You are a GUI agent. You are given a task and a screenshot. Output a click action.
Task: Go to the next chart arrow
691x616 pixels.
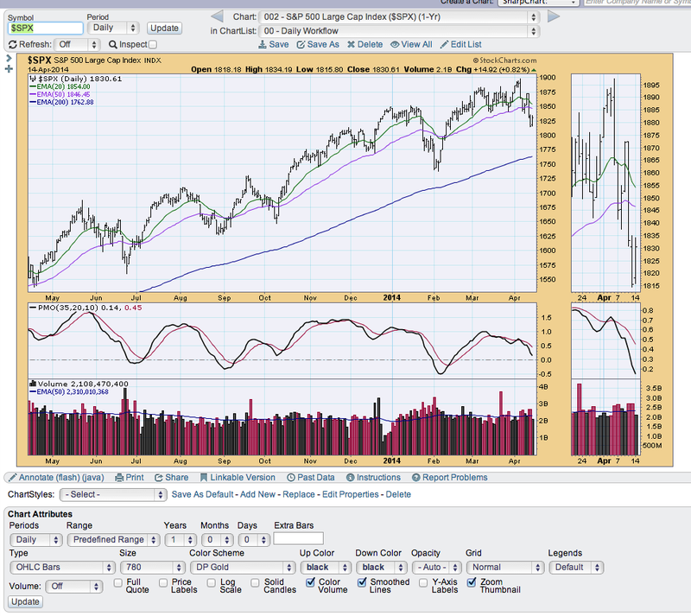click(554, 16)
